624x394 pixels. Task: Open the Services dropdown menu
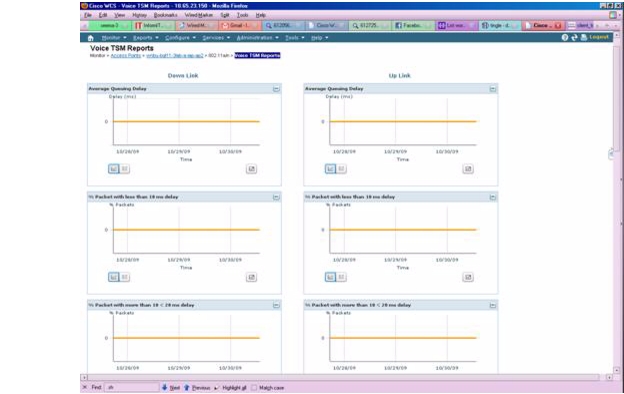216,38
